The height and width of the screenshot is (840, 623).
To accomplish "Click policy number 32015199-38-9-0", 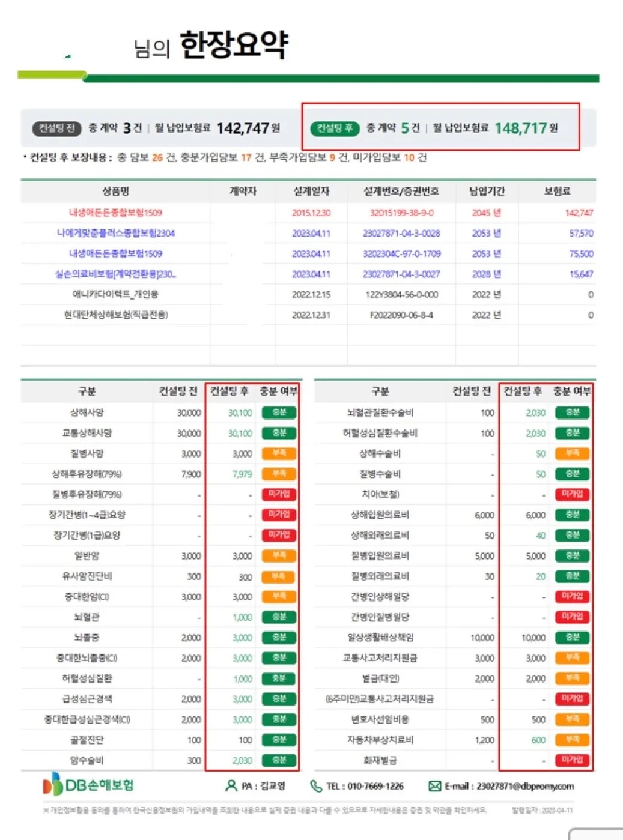I will click(401, 213).
